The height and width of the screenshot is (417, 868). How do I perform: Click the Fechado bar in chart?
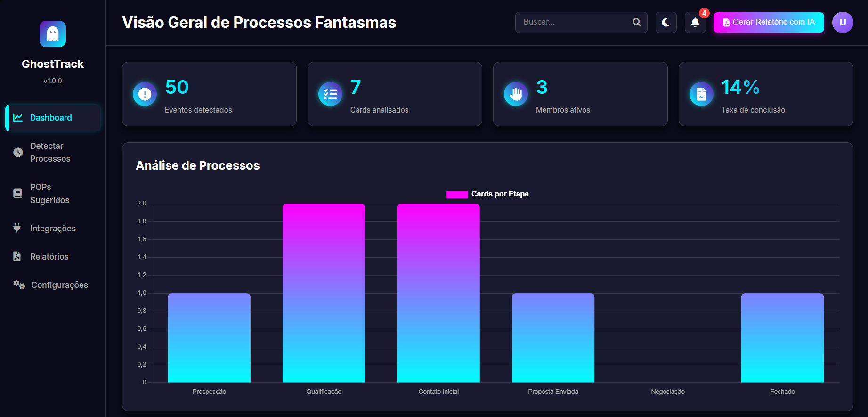click(x=782, y=337)
